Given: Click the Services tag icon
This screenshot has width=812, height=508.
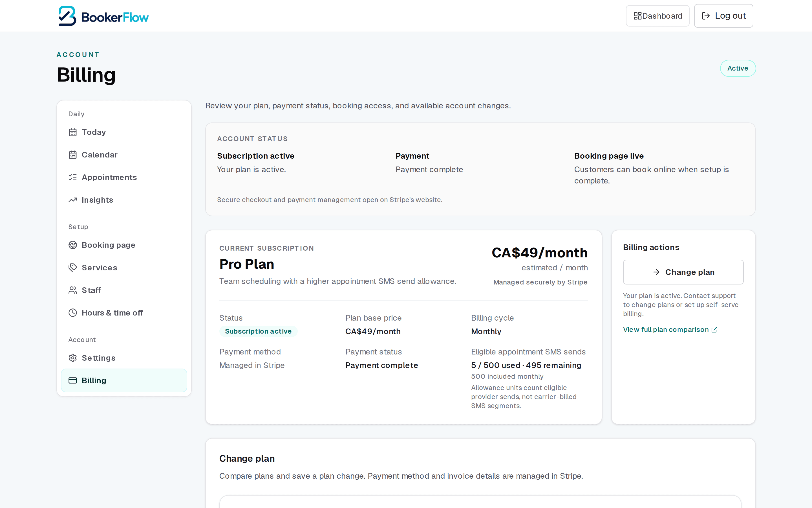Looking at the screenshot, I should coord(73,268).
